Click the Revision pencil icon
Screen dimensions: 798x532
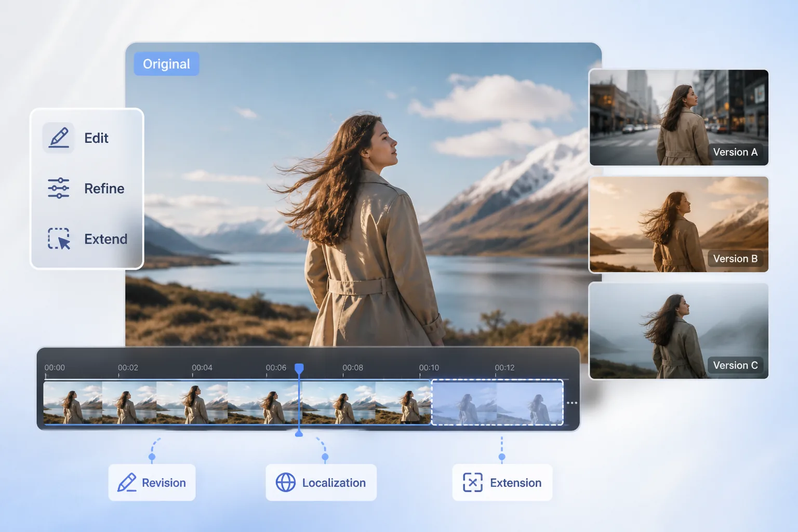(x=127, y=483)
